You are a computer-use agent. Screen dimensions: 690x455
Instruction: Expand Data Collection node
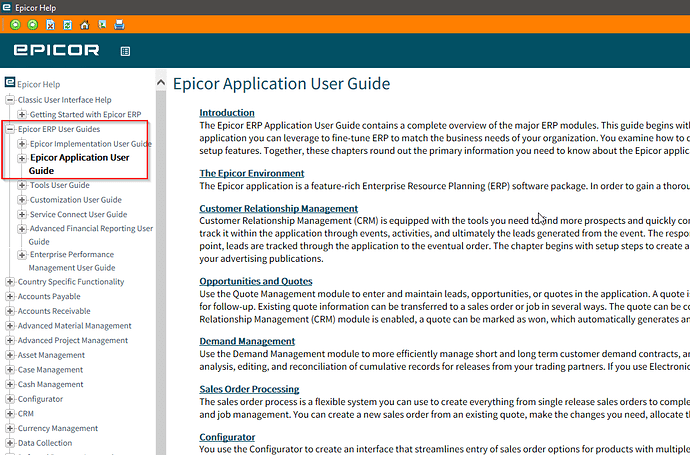(x=10, y=443)
